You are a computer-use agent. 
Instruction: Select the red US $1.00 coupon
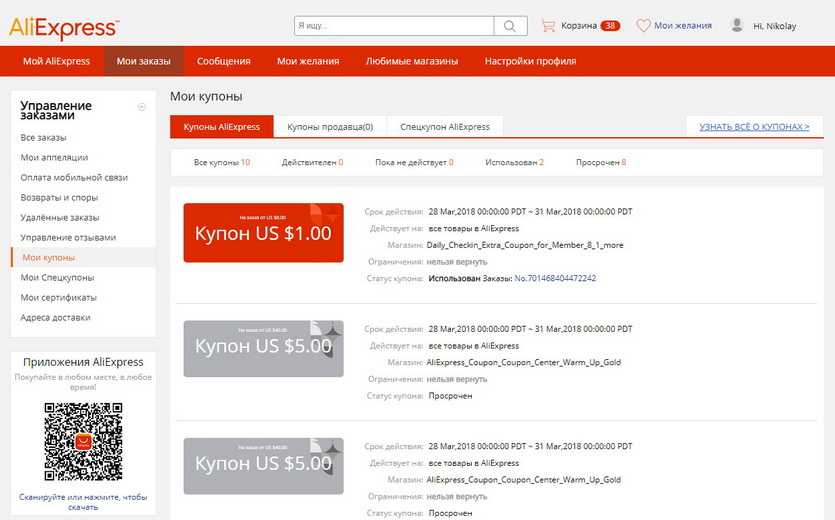[263, 233]
